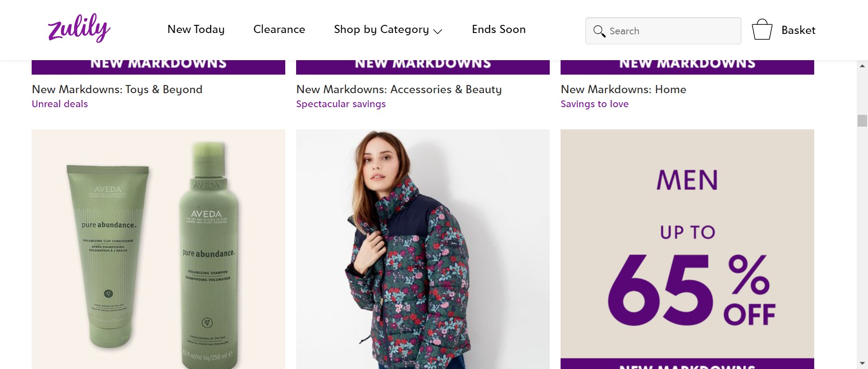Image resolution: width=868 pixels, height=369 pixels.
Task: Click the search magnifier icon
Action: [x=599, y=31]
